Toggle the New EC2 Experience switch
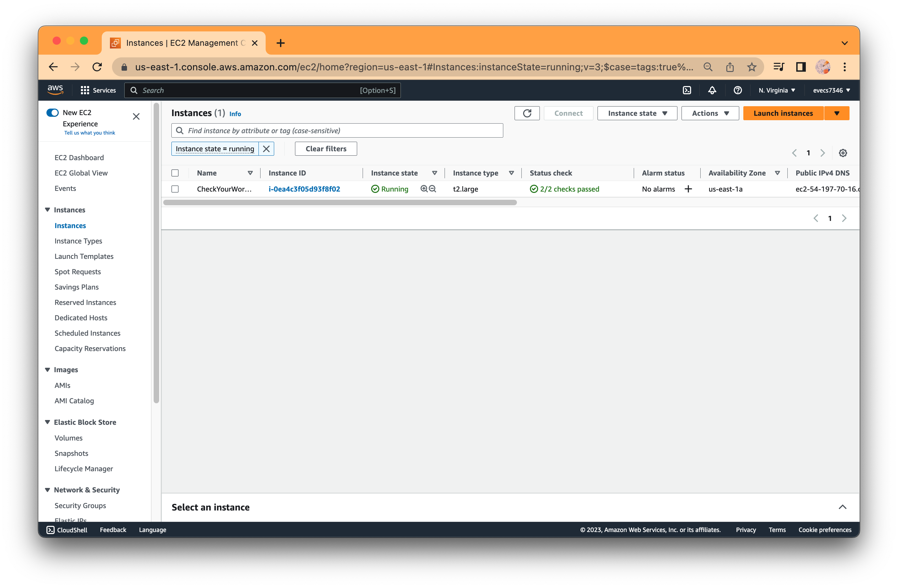Viewport: 898px width, 588px height. point(53,112)
